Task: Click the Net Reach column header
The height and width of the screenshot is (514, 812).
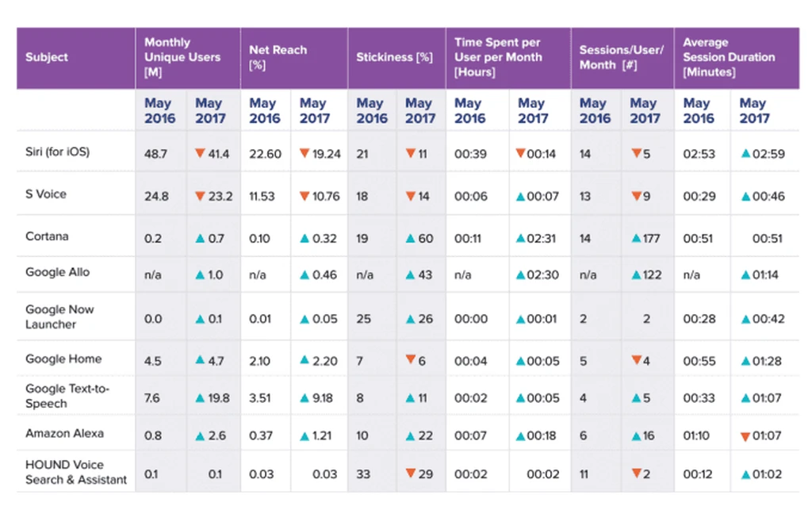Action: [x=294, y=58]
